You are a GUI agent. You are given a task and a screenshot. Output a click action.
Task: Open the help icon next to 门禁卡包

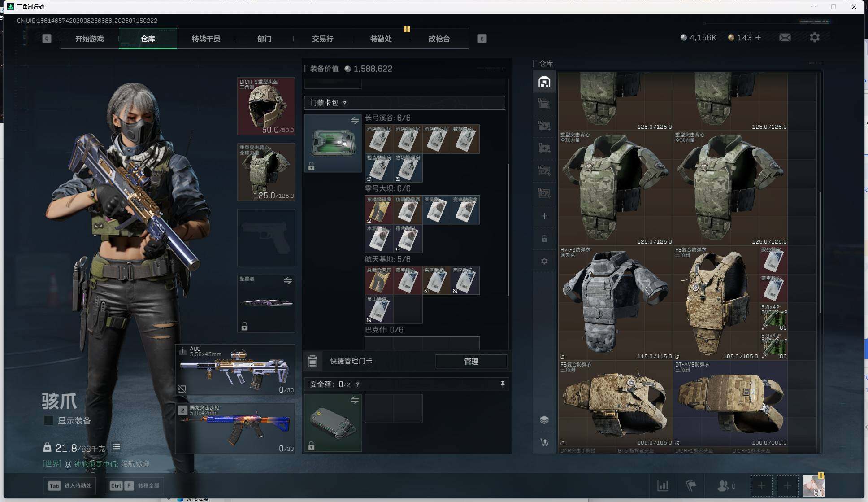344,103
